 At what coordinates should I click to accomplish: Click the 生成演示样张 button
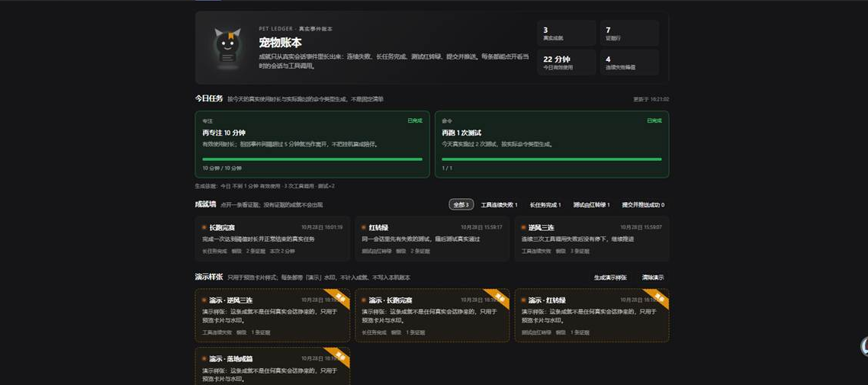[x=610, y=278]
